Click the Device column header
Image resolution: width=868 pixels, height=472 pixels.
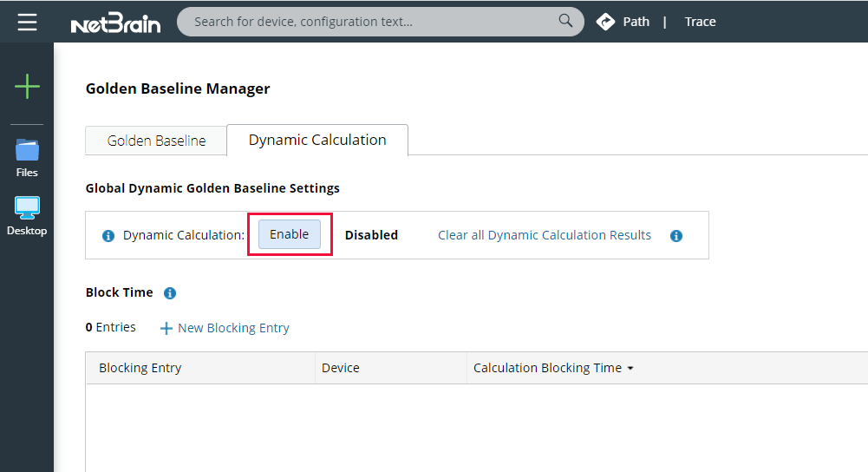click(391, 368)
